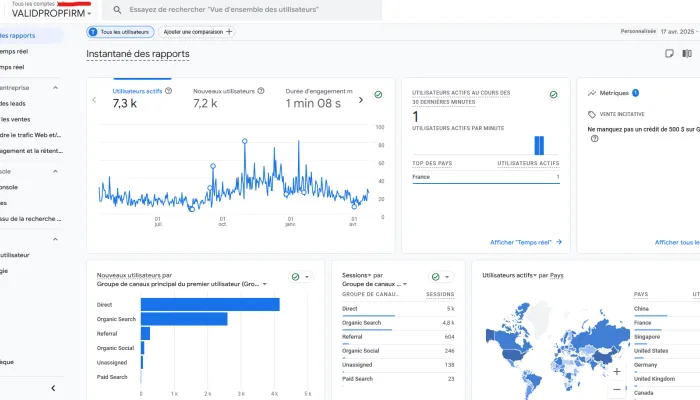Click Germany in the country list
The width and height of the screenshot is (700, 400).
645,365
